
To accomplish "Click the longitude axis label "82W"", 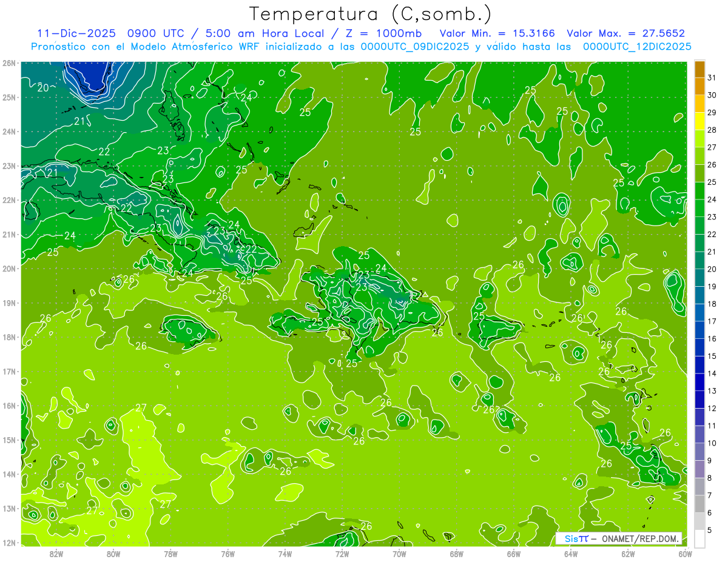I will [56, 554].
